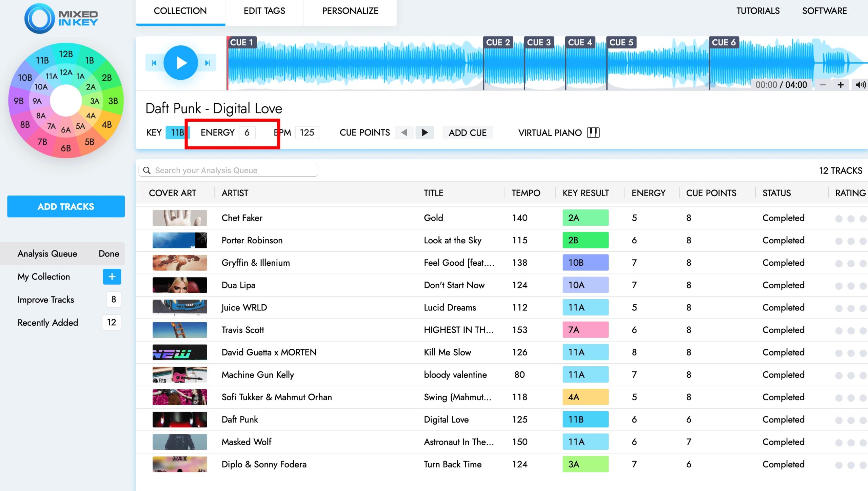Viewport: 868px width, 491px height.
Task: Open Improve Tracks list
Action: pyautogui.click(x=46, y=300)
